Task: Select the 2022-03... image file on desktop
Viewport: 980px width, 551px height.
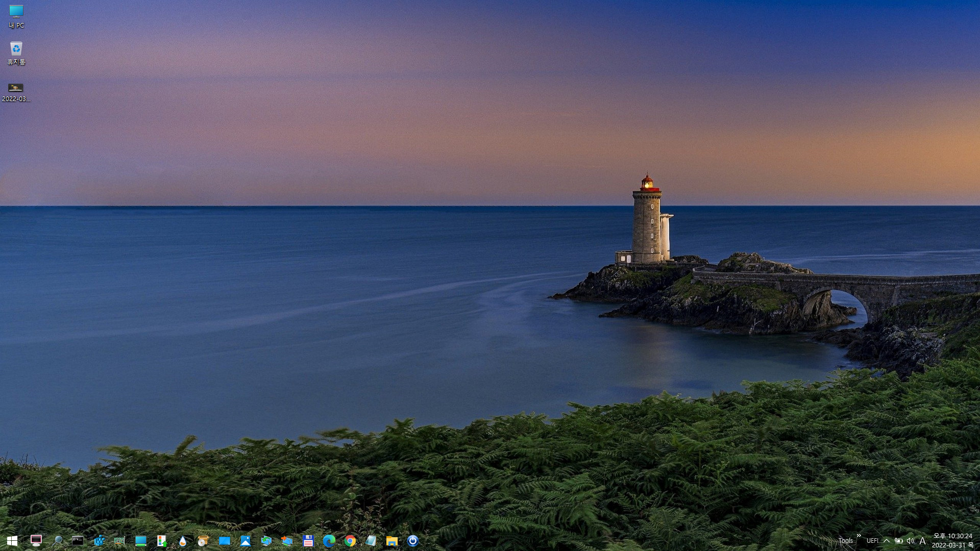Action: point(16,92)
